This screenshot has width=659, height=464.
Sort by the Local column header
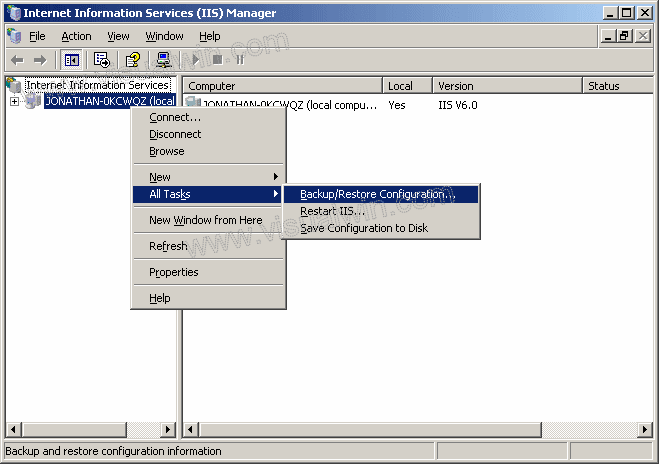click(x=407, y=86)
